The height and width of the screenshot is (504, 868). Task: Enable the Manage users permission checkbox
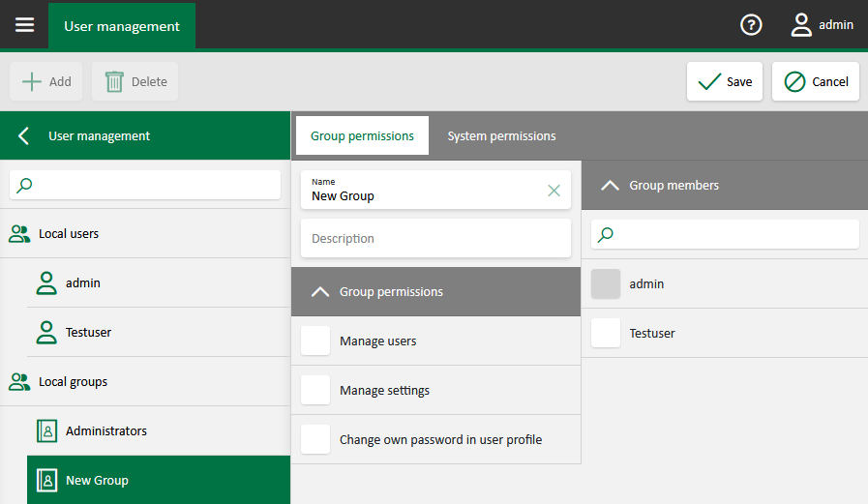[x=315, y=341]
